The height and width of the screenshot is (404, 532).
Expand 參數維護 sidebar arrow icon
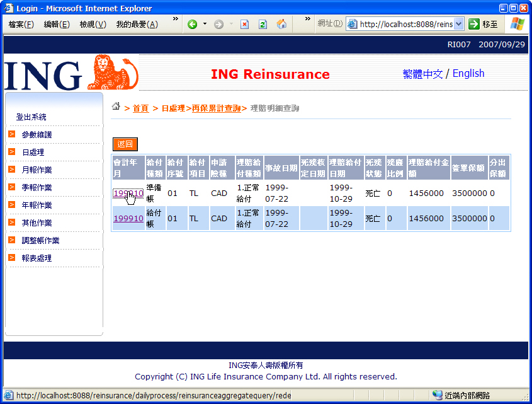[x=11, y=134]
